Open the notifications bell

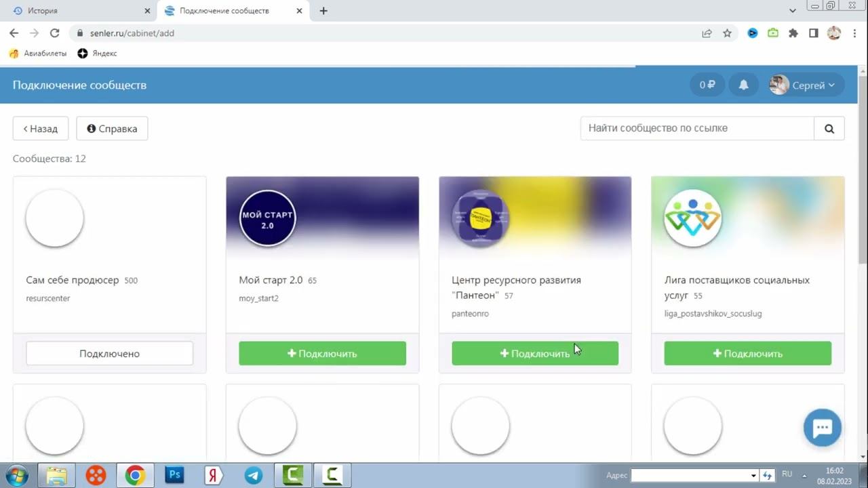pyautogui.click(x=744, y=85)
